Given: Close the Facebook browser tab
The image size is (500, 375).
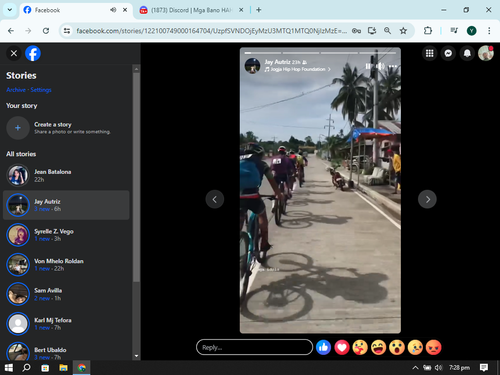Looking at the screenshot, I should [125, 10].
